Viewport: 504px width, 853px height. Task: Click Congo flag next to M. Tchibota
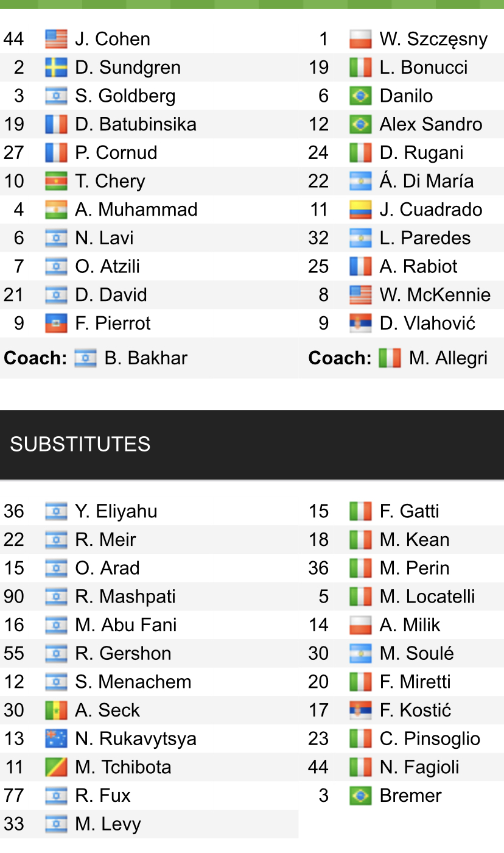(x=56, y=767)
